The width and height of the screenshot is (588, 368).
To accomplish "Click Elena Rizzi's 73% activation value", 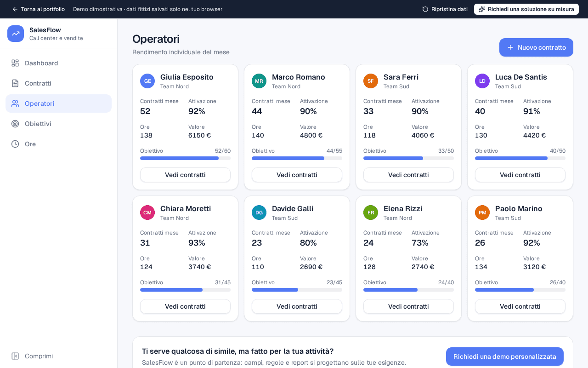I will (x=420, y=243).
